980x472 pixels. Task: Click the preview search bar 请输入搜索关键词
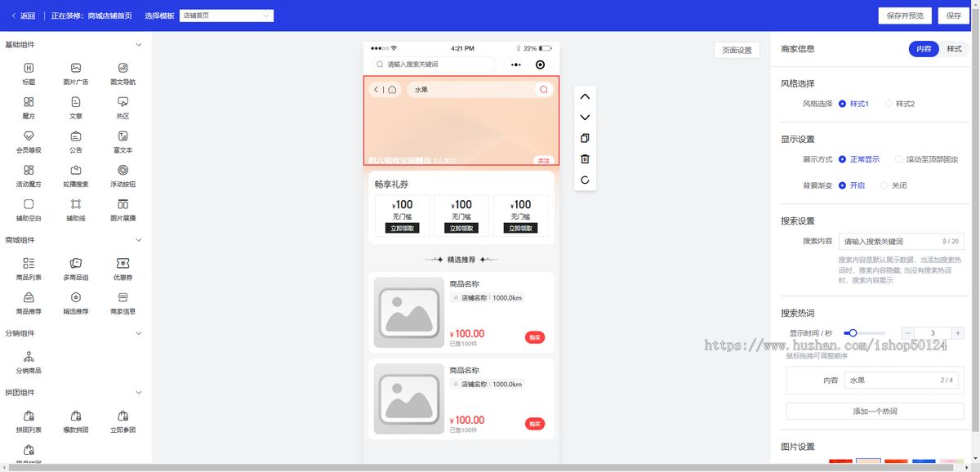click(x=434, y=65)
